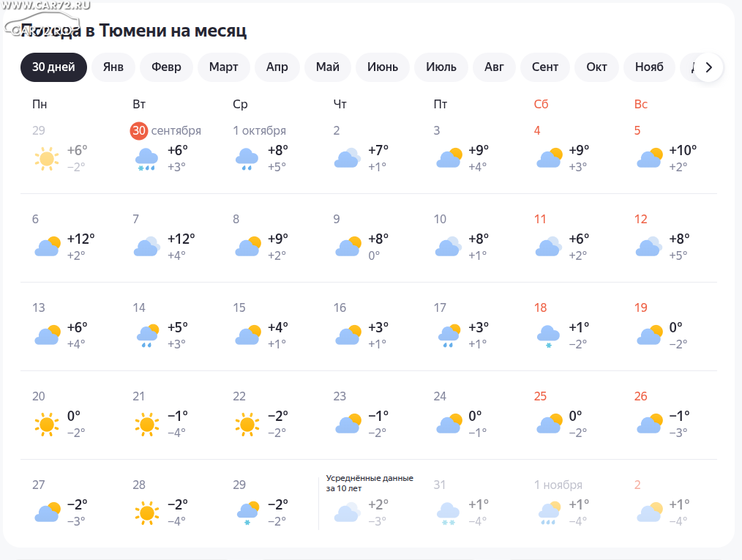
Task: Open the Март month tab
Action: pos(223,67)
